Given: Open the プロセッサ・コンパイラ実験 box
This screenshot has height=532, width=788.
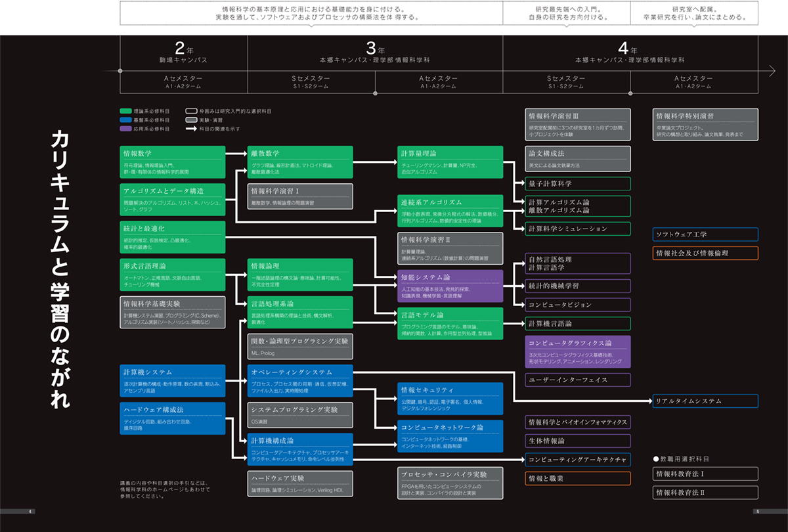Looking at the screenshot, I should pos(450,483).
